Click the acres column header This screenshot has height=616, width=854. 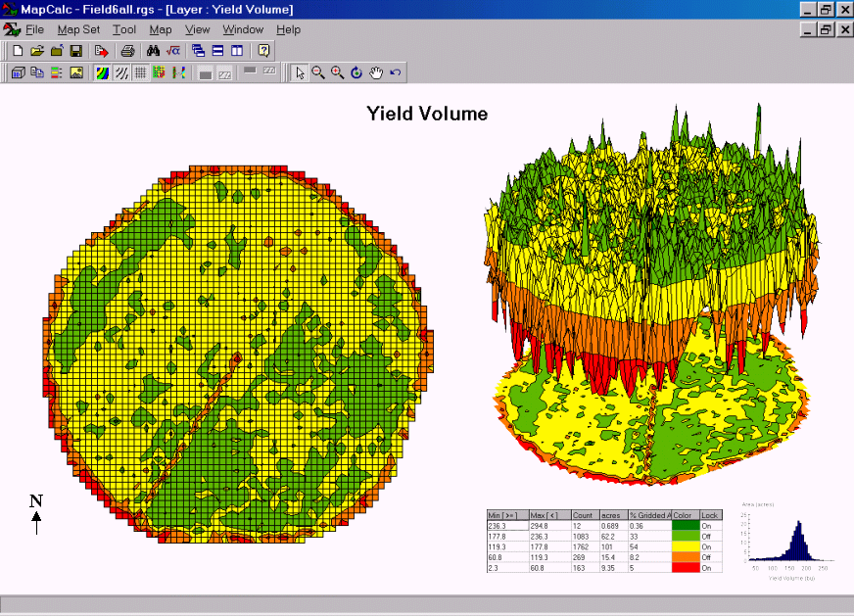612,515
